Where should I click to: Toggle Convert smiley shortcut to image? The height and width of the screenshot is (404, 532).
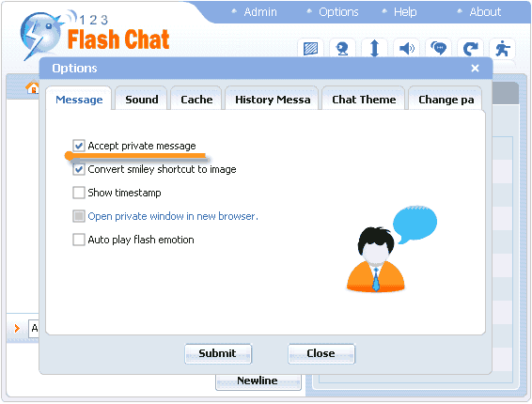[79, 169]
